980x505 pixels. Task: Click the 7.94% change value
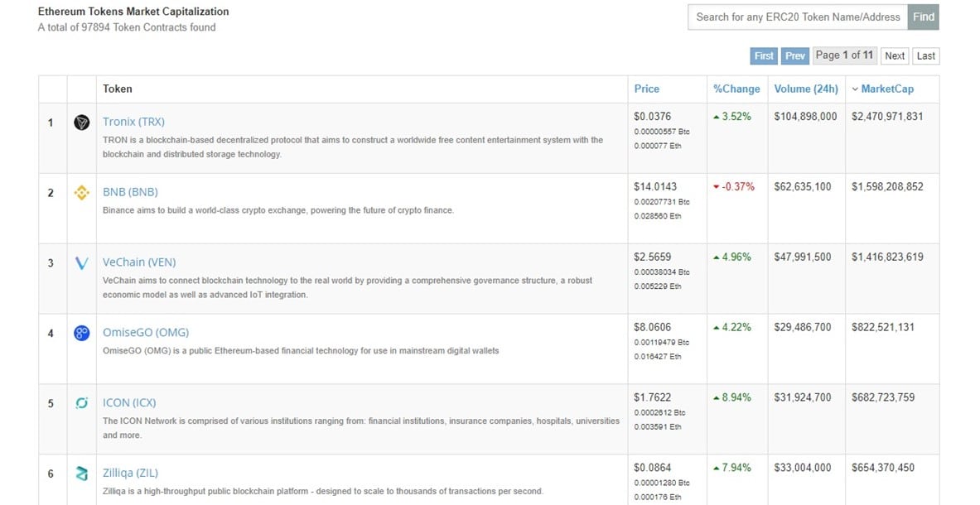(x=736, y=468)
